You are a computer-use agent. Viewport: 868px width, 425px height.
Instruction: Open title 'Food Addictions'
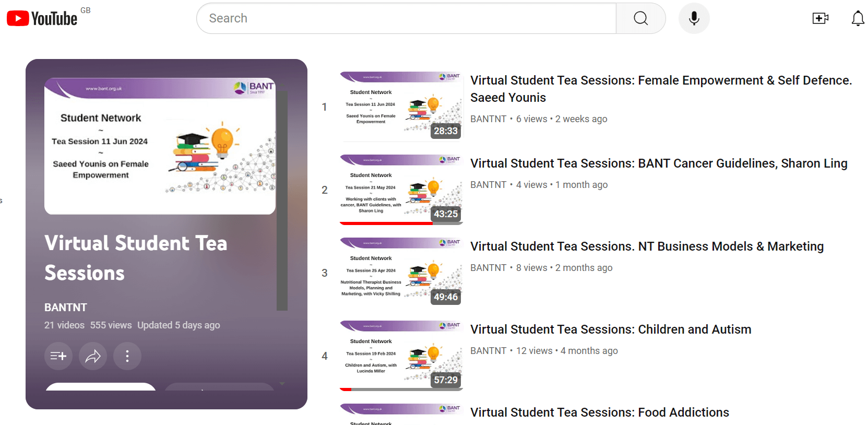coord(600,412)
